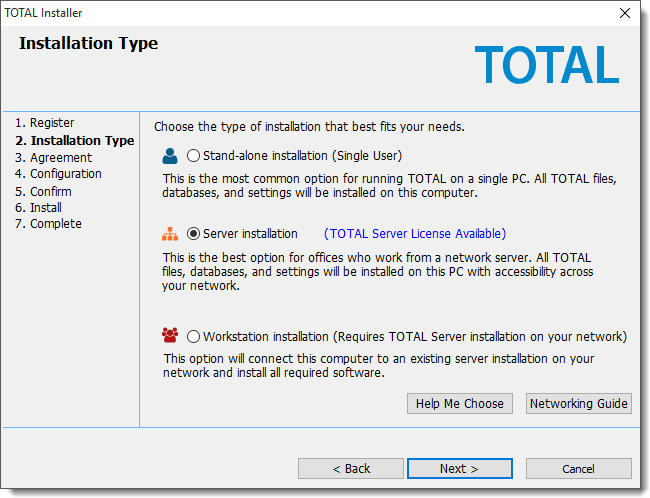This screenshot has width=650, height=498.
Task: Proceed with the Next button
Action: [x=460, y=469]
